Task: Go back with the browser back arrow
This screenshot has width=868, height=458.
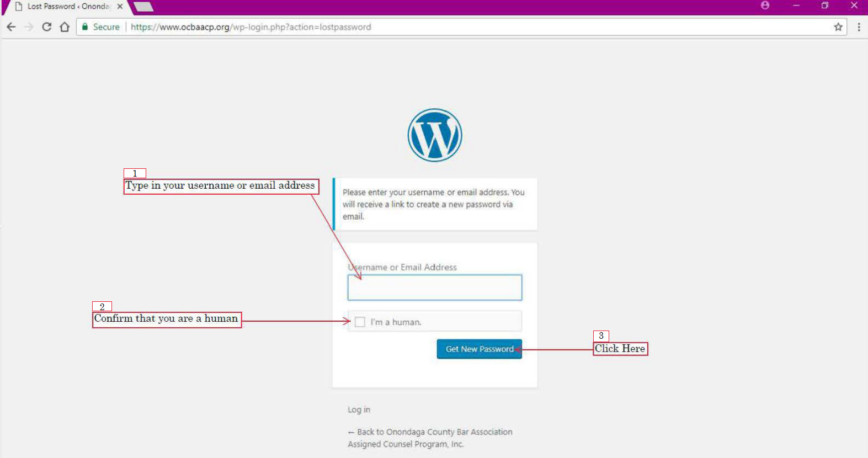Action: (11, 27)
